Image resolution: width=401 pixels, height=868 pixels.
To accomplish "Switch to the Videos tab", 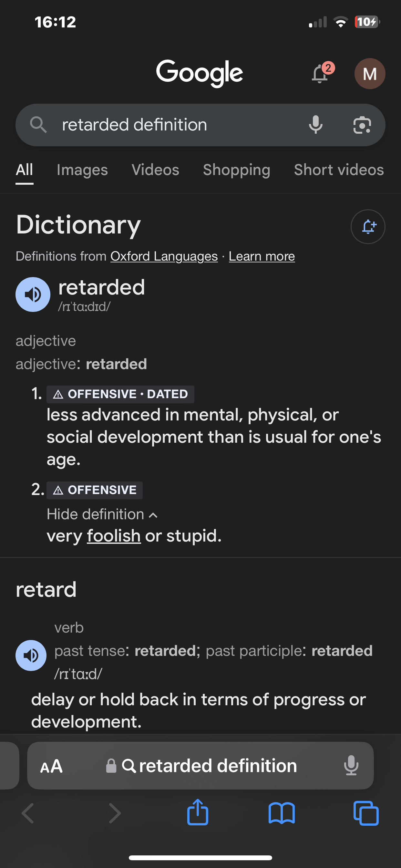I will click(x=155, y=170).
